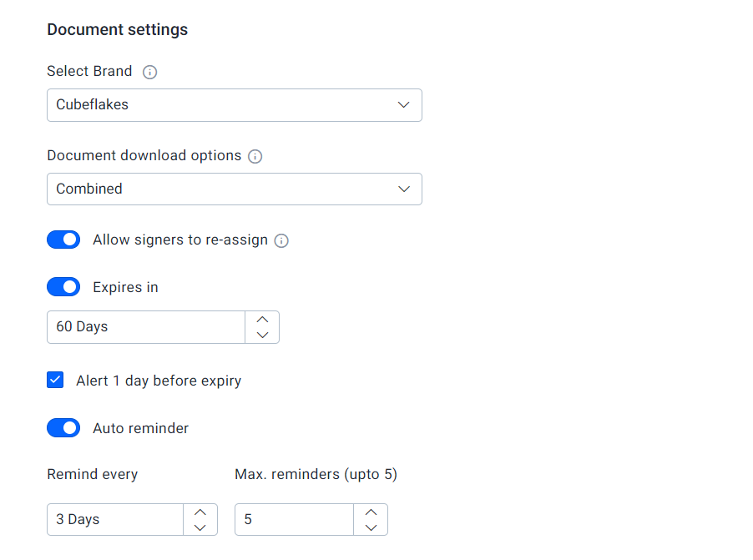Click the info icon after Allow signers to re-assign
Screen dimensions: 753x560
click(x=281, y=240)
